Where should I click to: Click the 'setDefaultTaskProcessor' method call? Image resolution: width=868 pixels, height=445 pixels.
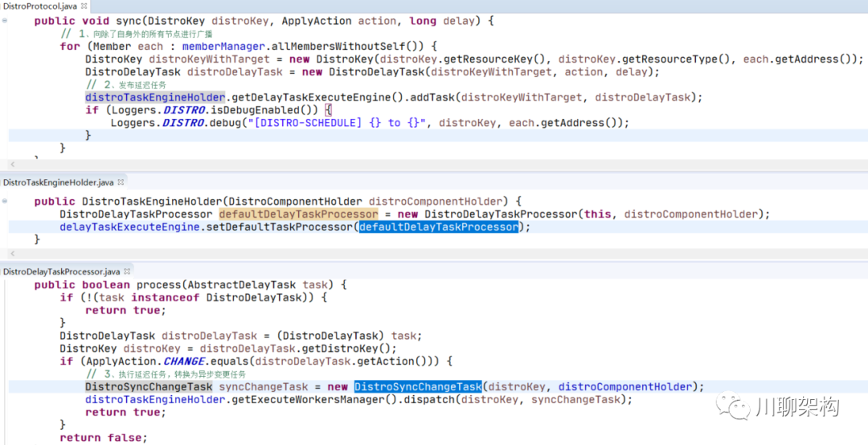click(x=280, y=227)
